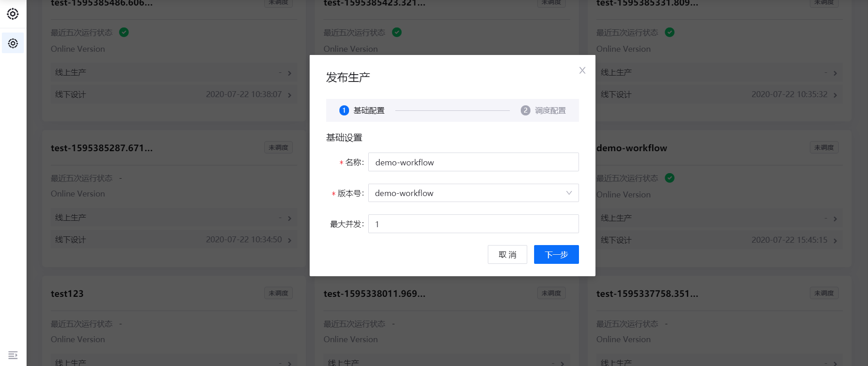Select step 2 调度配置 in wizard
Image resolution: width=868 pixels, height=366 pixels.
pos(543,110)
